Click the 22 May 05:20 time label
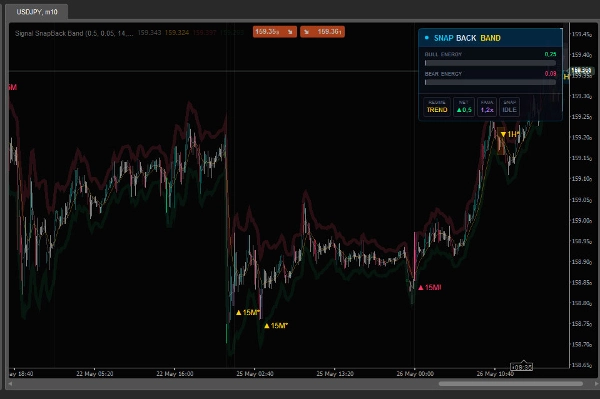 point(95,374)
